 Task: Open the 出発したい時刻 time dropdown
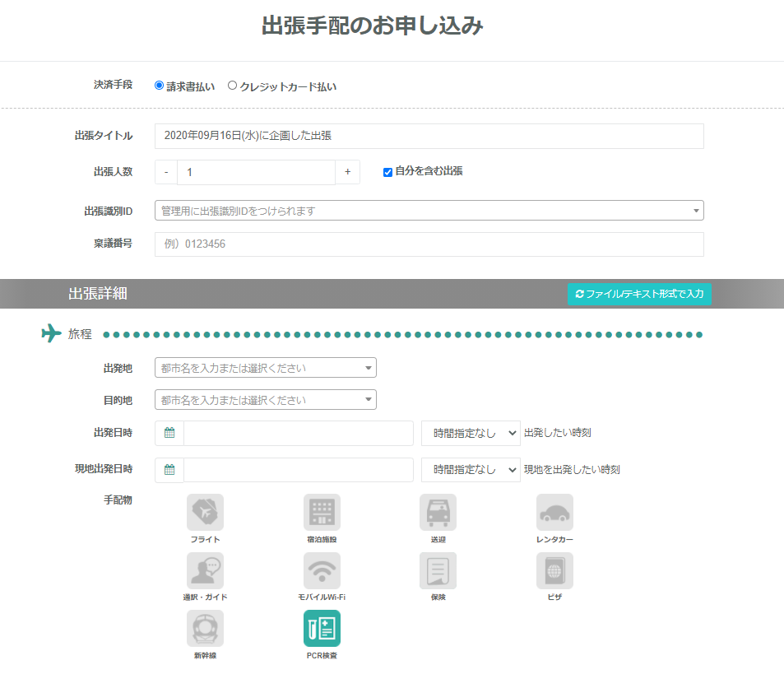[x=471, y=433]
